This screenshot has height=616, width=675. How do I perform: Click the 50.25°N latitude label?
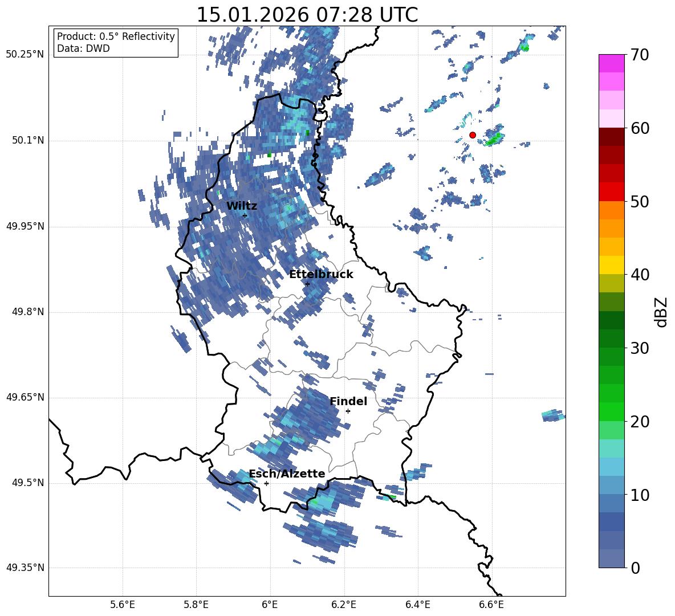click(x=25, y=55)
